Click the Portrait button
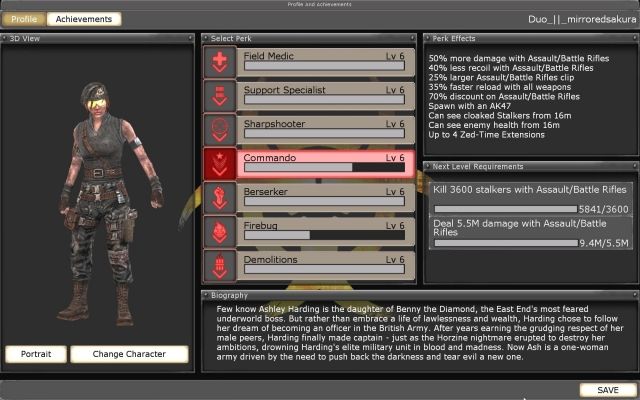This screenshot has height=400, width=640. [x=36, y=354]
